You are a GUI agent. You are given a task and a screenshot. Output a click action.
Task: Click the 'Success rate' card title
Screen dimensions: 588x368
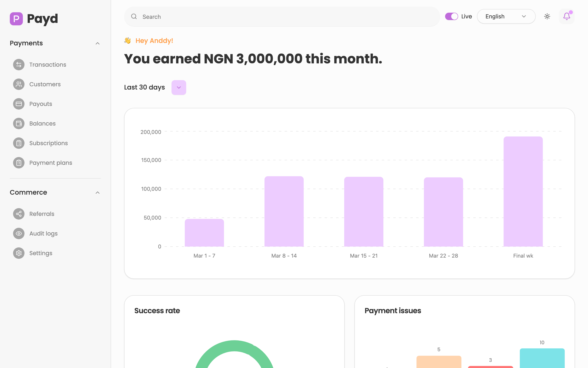(x=157, y=311)
